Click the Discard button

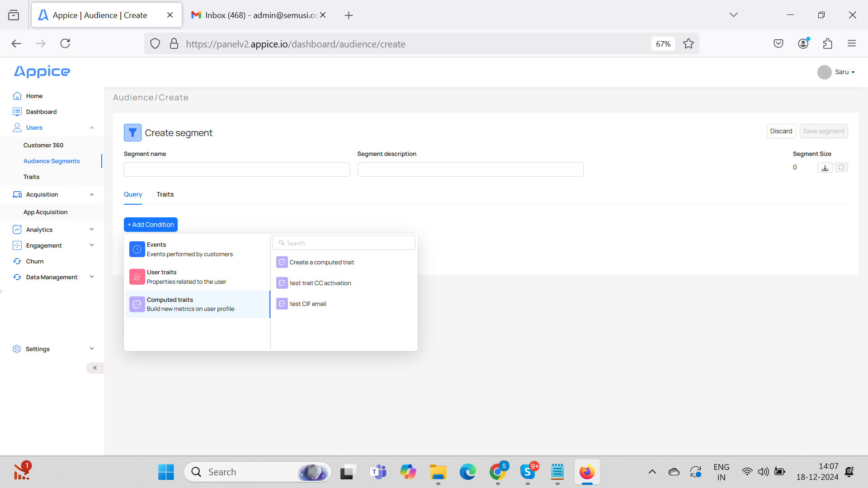point(781,131)
